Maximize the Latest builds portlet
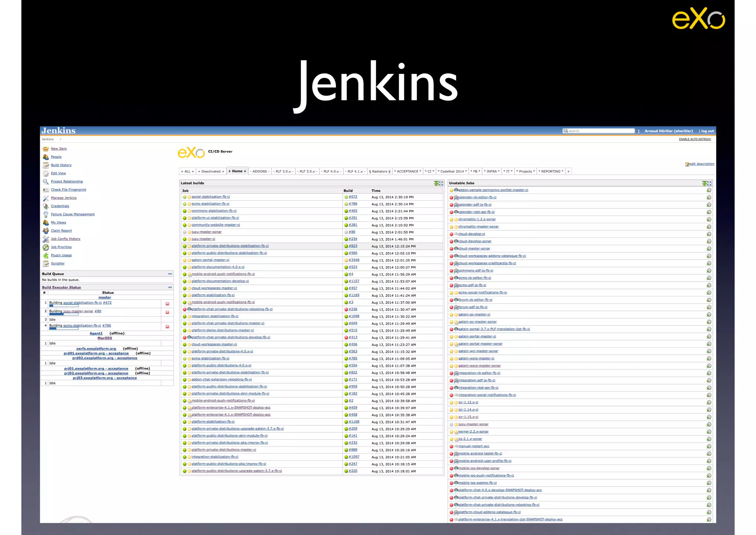Viewport: 756px width, 535px height. (x=441, y=183)
